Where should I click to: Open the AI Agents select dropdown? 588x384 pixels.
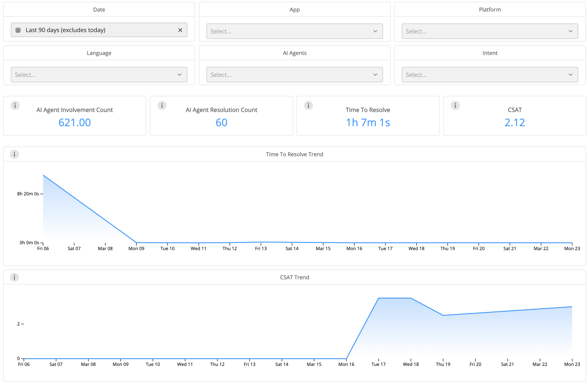click(294, 75)
